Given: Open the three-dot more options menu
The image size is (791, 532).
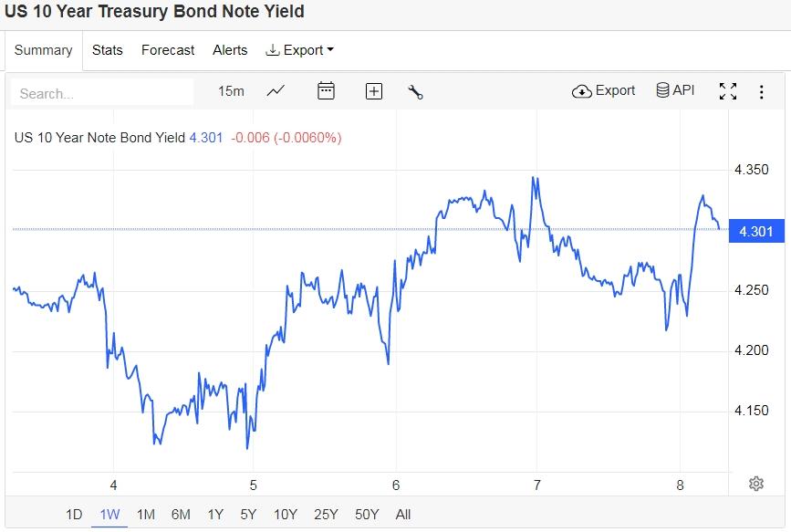Looking at the screenshot, I should 762,91.
